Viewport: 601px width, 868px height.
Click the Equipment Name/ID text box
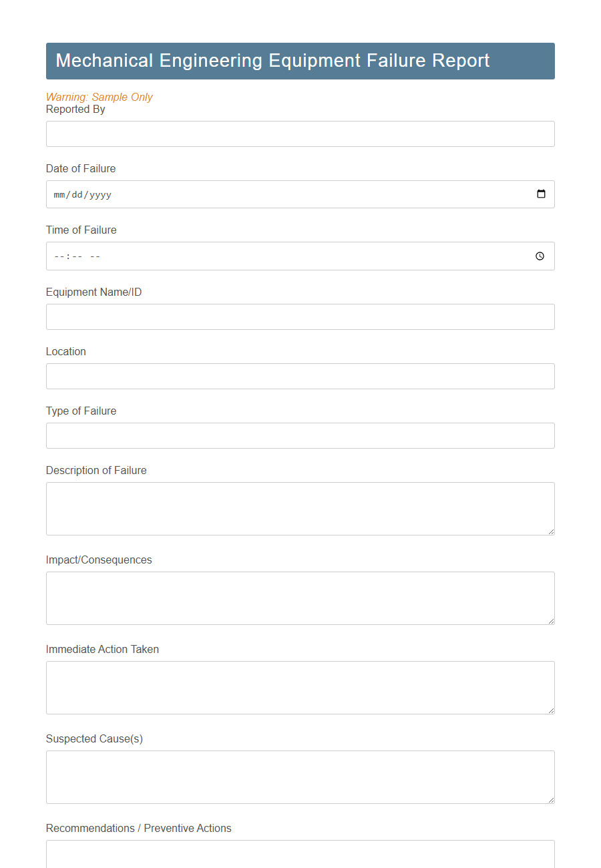tap(299, 316)
